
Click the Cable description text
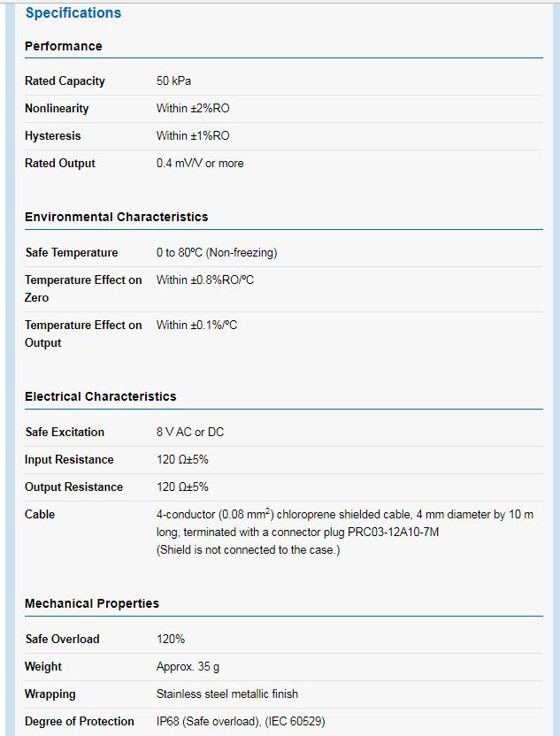tap(345, 532)
